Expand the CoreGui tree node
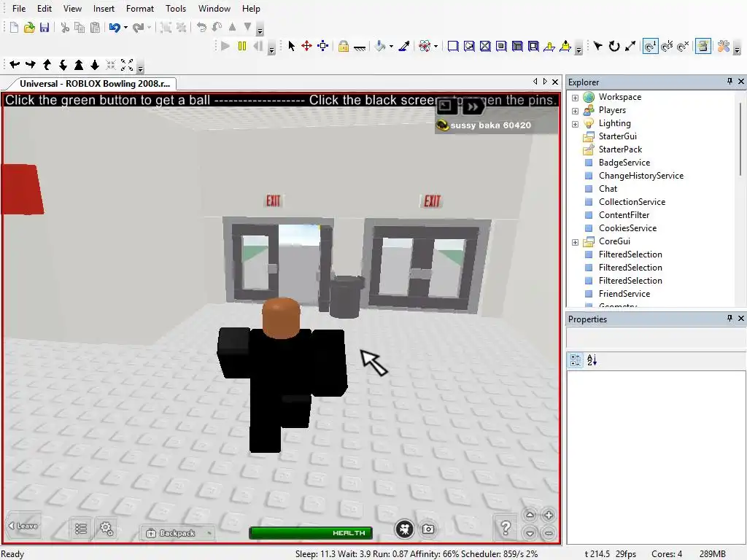The height and width of the screenshot is (560, 747). click(575, 242)
